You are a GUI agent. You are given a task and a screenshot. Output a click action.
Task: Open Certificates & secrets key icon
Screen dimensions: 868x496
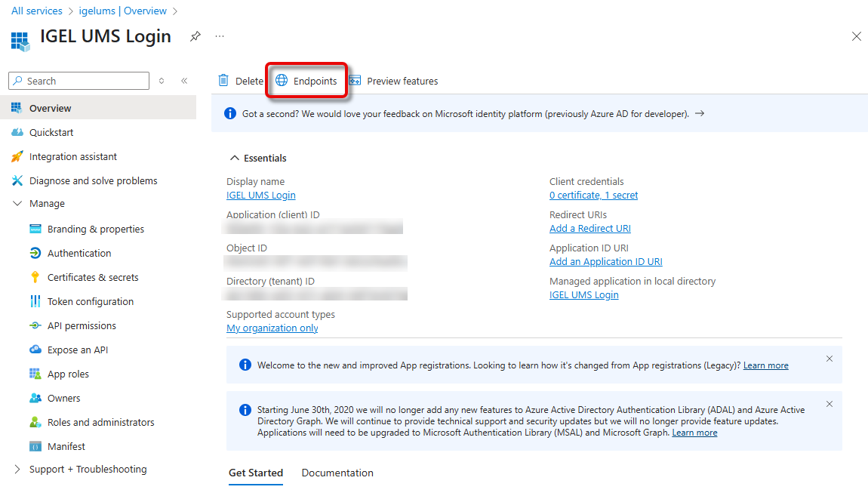[x=35, y=277]
